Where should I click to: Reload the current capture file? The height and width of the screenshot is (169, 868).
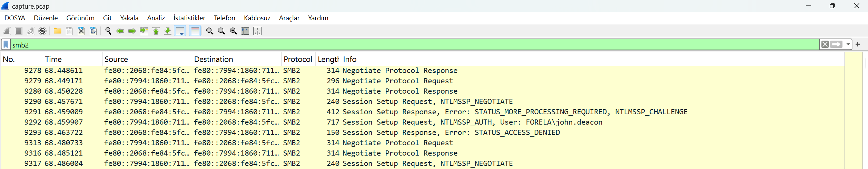click(x=93, y=31)
